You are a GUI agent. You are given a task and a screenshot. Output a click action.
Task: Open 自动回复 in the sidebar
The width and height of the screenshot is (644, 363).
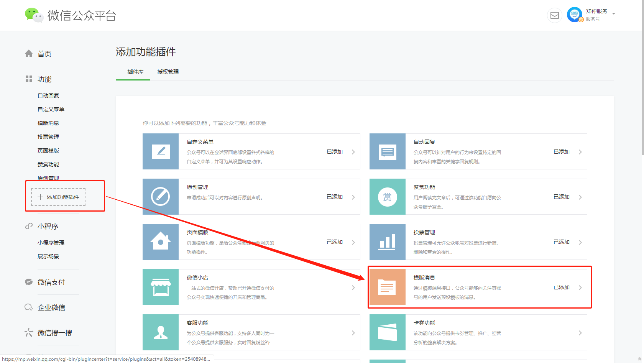(48, 95)
